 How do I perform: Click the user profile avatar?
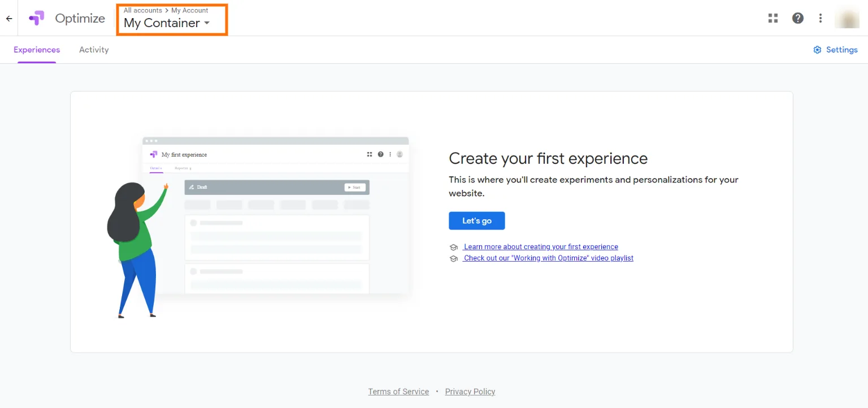click(x=847, y=18)
